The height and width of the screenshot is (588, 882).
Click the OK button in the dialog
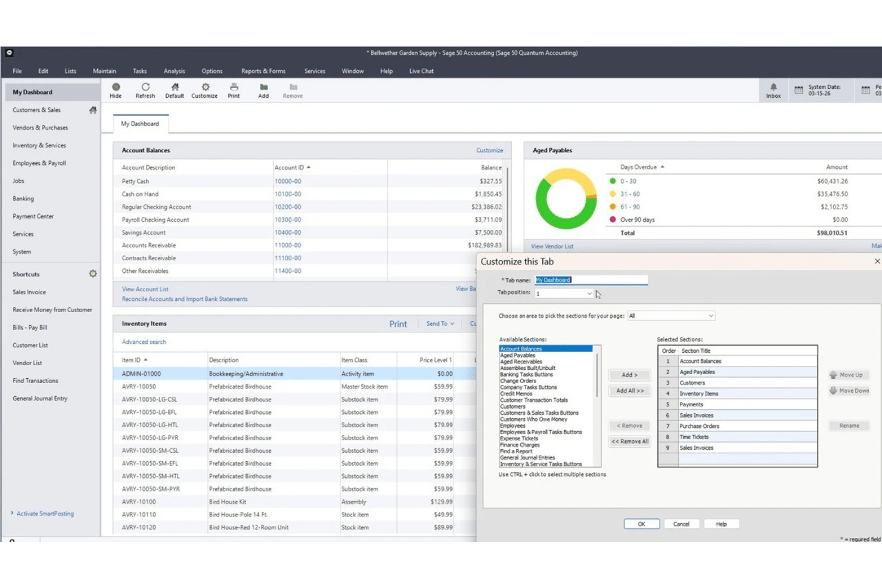click(x=642, y=524)
